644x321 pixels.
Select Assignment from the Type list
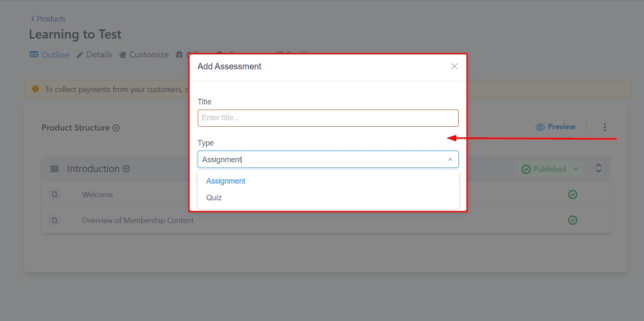(x=226, y=181)
